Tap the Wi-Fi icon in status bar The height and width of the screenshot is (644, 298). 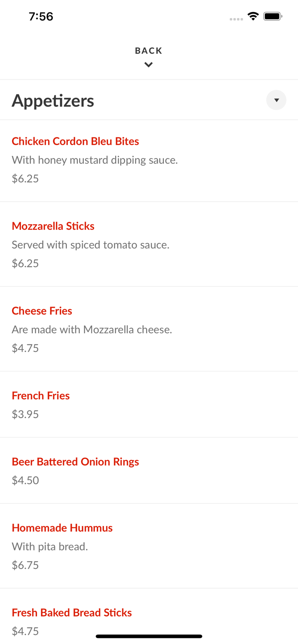tap(253, 16)
